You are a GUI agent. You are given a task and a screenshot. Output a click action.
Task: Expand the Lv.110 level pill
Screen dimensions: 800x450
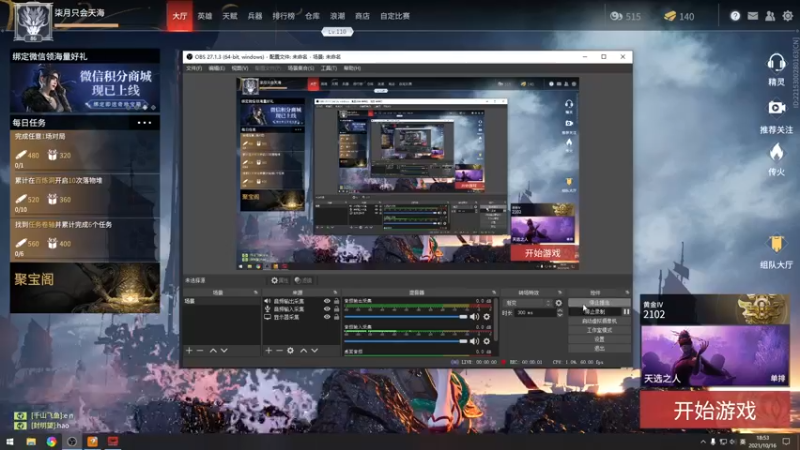[x=337, y=32]
